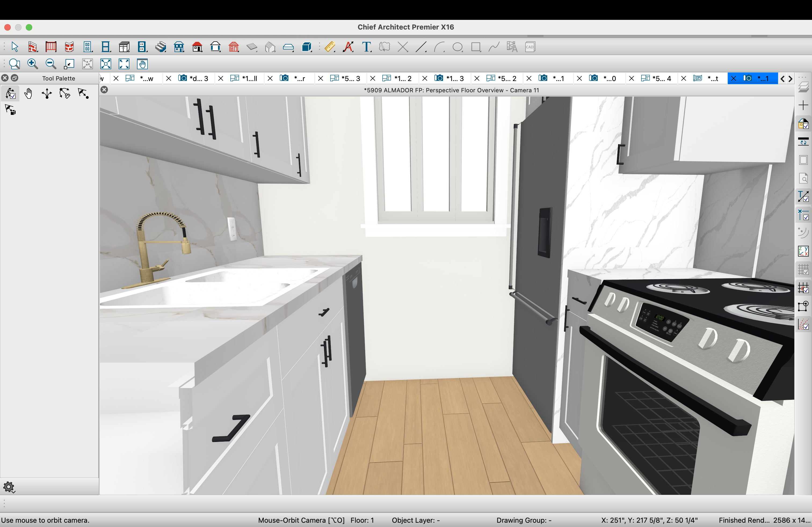This screenshot has width=812, height=527.
Task: Toggle Mouse-Orbit Camera mode in palette
Action: click(10, 93)
